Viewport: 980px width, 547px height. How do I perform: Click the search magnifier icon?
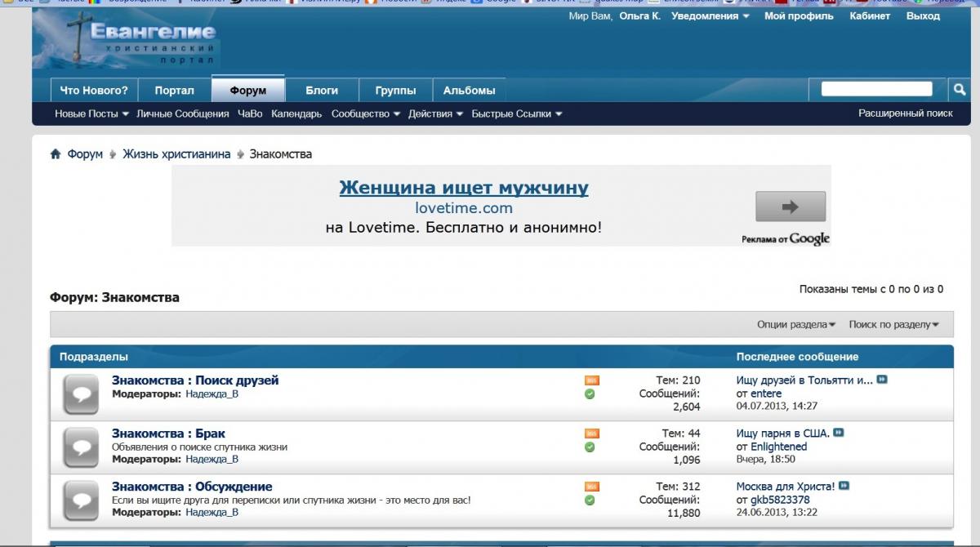point(960,89)
